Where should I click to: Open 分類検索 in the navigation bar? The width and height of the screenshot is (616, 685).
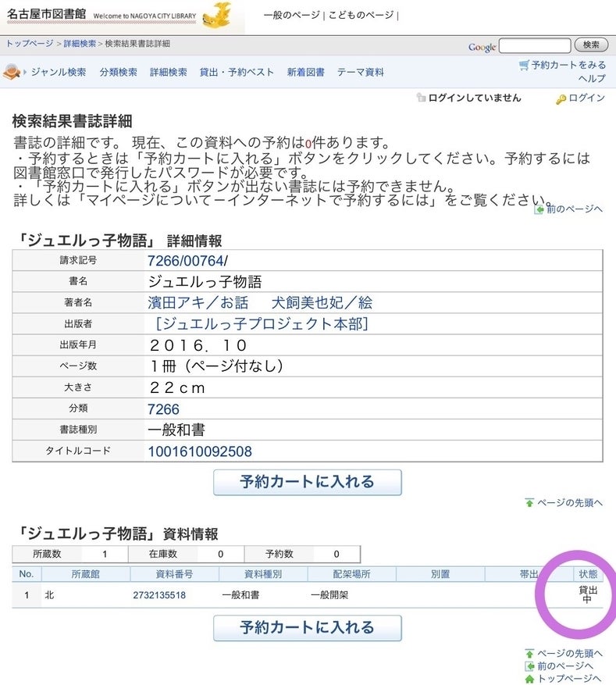(x=118, y=73)
